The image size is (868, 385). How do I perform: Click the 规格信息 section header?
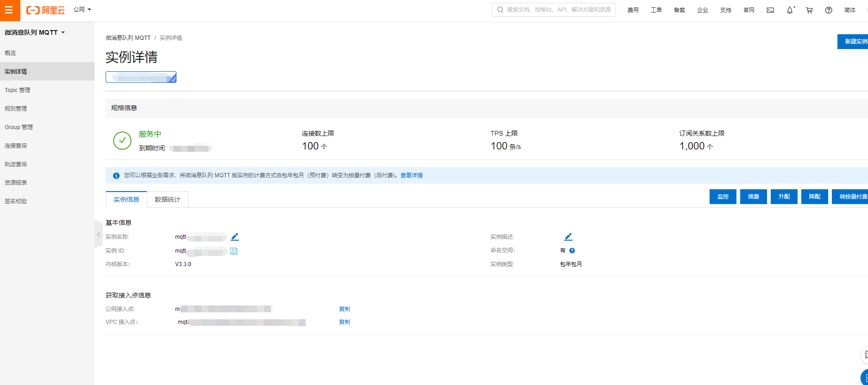click(124, 108)
